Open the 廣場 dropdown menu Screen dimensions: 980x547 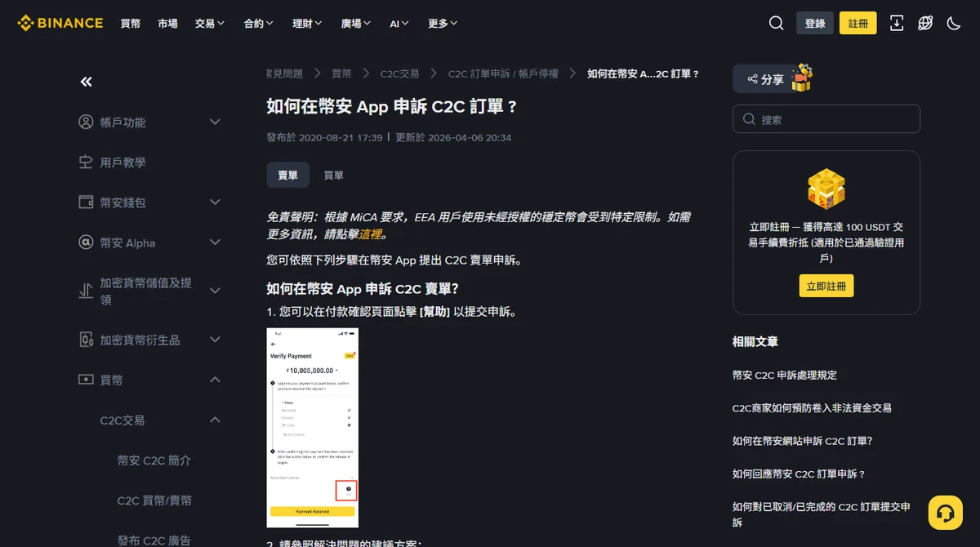(356, 24)
